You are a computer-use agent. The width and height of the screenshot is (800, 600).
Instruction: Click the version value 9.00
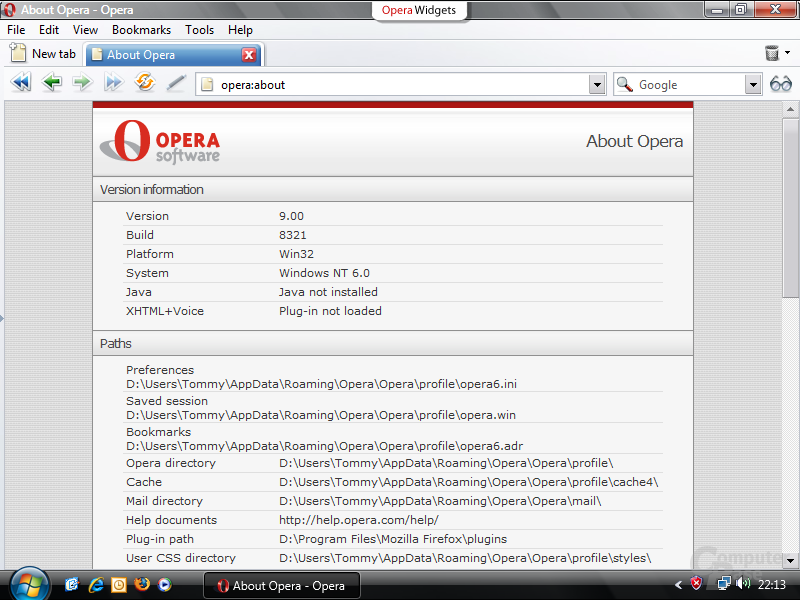click(291, 216)
